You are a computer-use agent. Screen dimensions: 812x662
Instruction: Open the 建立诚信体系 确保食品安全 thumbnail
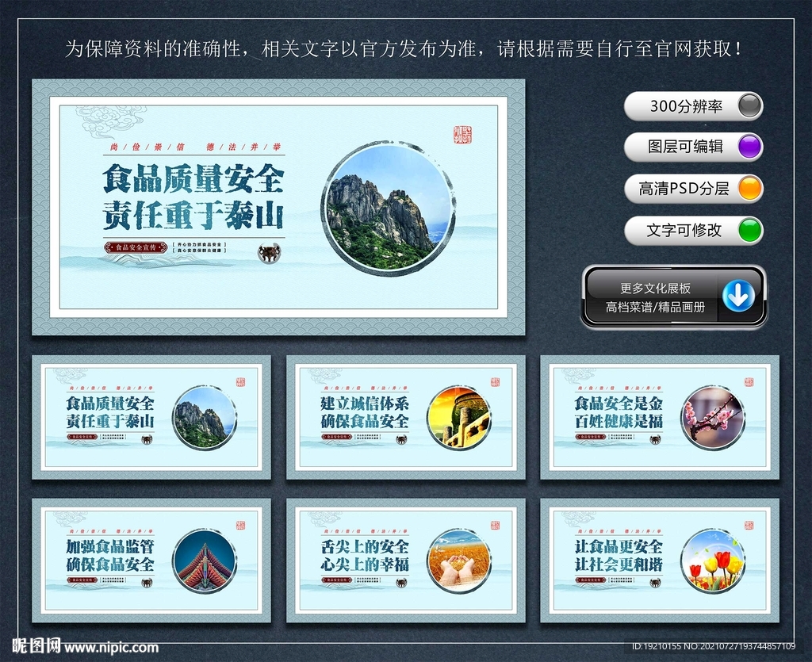pyautogui.click(x=405, y=417)
